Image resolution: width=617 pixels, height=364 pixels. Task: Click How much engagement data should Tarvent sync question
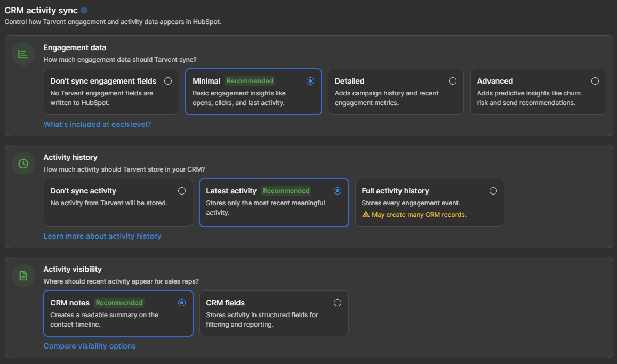(x=120, y=60)
